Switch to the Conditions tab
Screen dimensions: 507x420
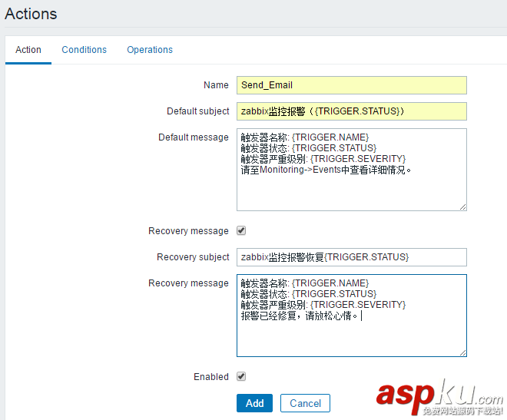pos(84,50)
